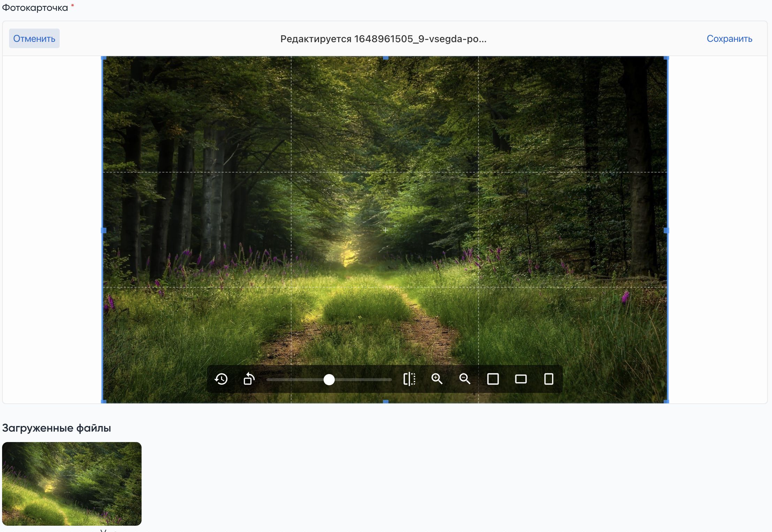
Task: Set landscape crop aspect ratio
Action: [x=521, y=379]
